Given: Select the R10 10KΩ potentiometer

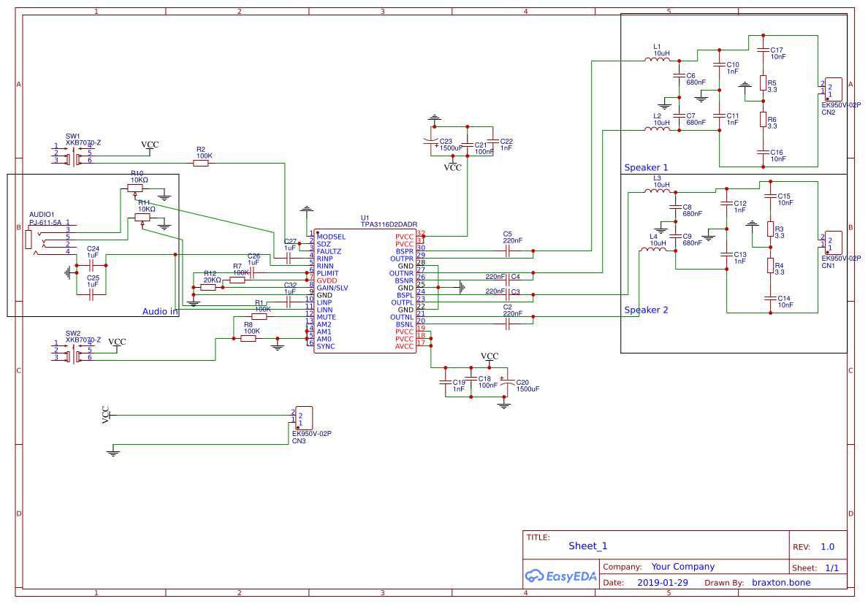Looking at the screenshot, I should (x=135, y=188).
